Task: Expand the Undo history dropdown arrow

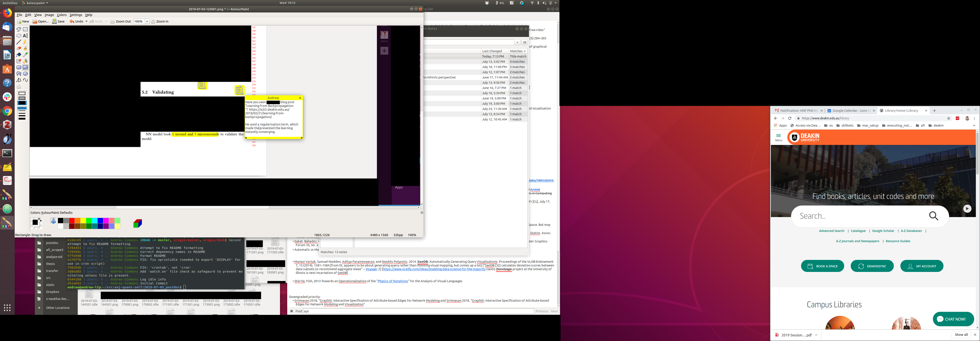Action: click(86, 22)
